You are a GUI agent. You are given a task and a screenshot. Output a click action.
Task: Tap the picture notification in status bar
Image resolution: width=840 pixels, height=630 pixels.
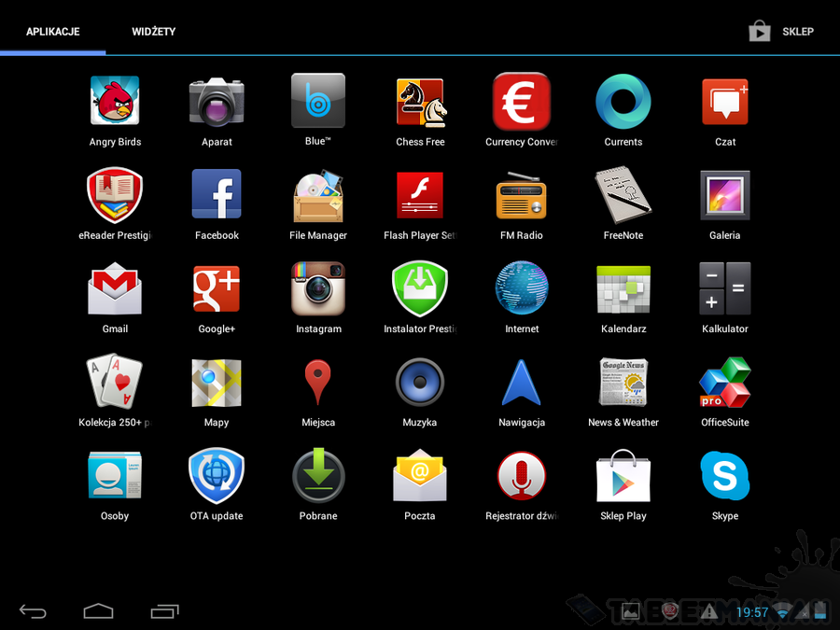pos(630,611)
